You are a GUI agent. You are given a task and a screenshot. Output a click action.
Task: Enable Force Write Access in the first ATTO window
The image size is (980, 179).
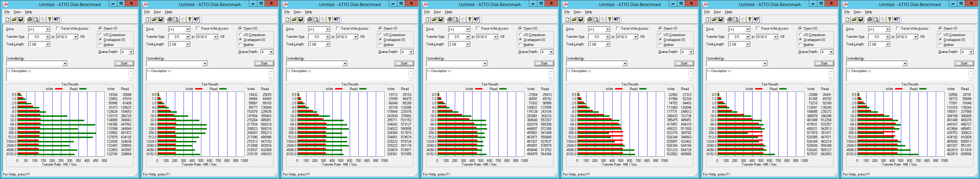pyautogui.click(x=58, y=28)
